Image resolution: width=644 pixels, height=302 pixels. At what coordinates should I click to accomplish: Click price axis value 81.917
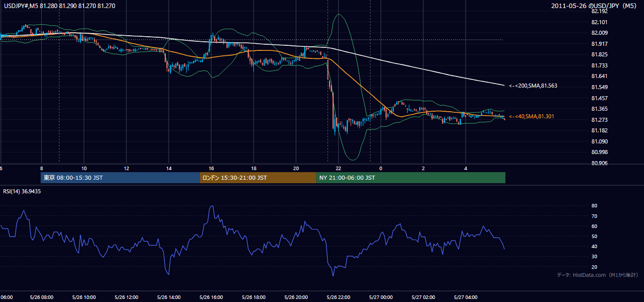click(x=599, y=44)
